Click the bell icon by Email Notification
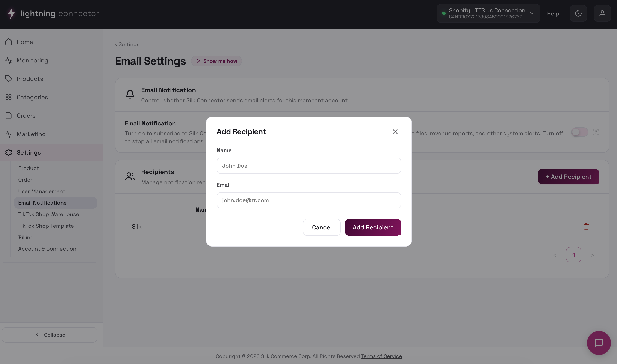The width and height of the screenshot is (617, 364). coord(130,95)
